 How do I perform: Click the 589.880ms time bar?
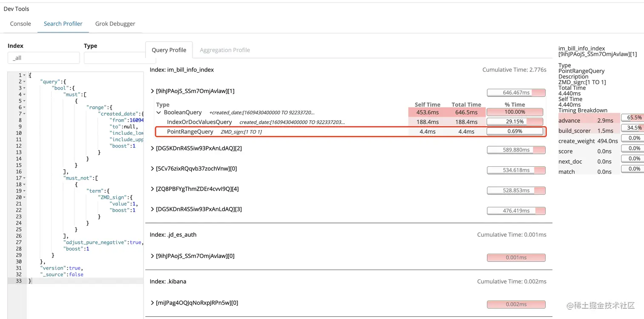[x=516, y=150]
